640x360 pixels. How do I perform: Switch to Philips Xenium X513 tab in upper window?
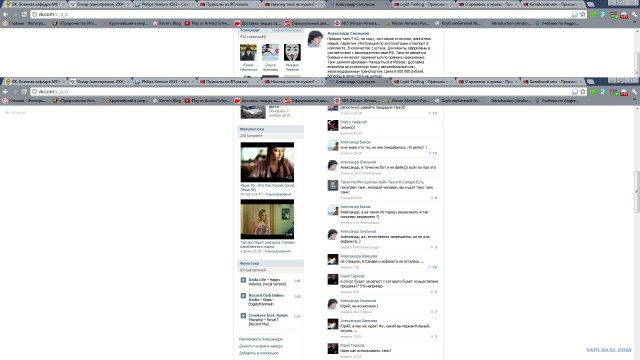[164, 4]
